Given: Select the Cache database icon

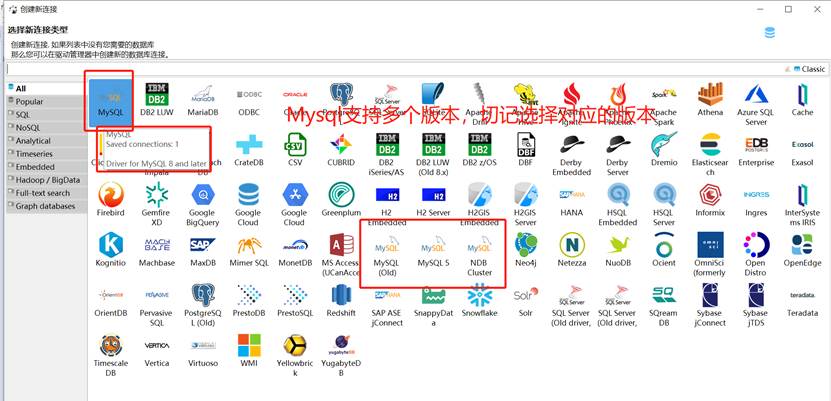Looking at the screenshot, I should pyautogui.click(x=802, y=100).
